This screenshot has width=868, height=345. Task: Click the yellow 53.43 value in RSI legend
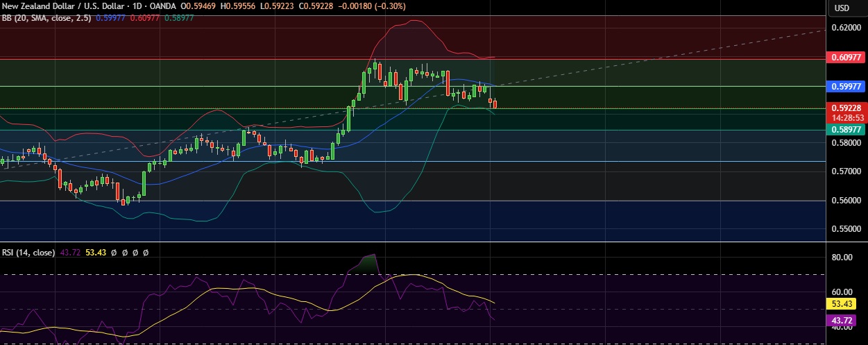pos(96,253)
